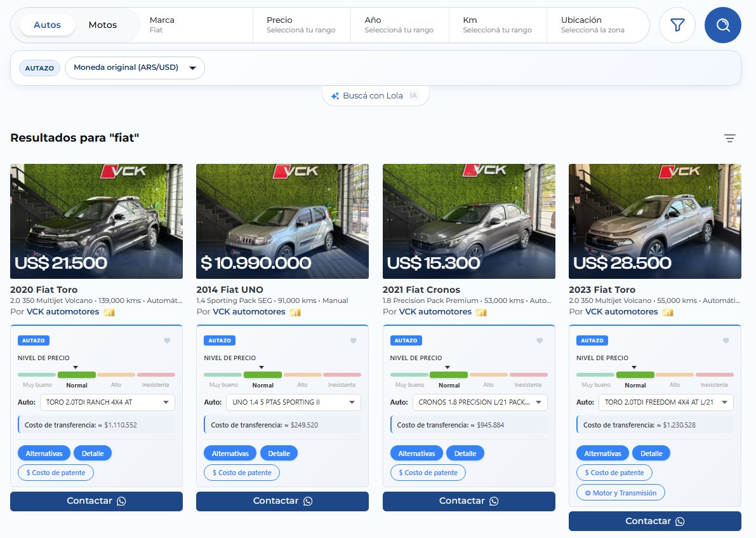Open Detalle on 2021 Fiat Cronos card
This screenshot has height=538, width=756.
[x=465, y=454]
